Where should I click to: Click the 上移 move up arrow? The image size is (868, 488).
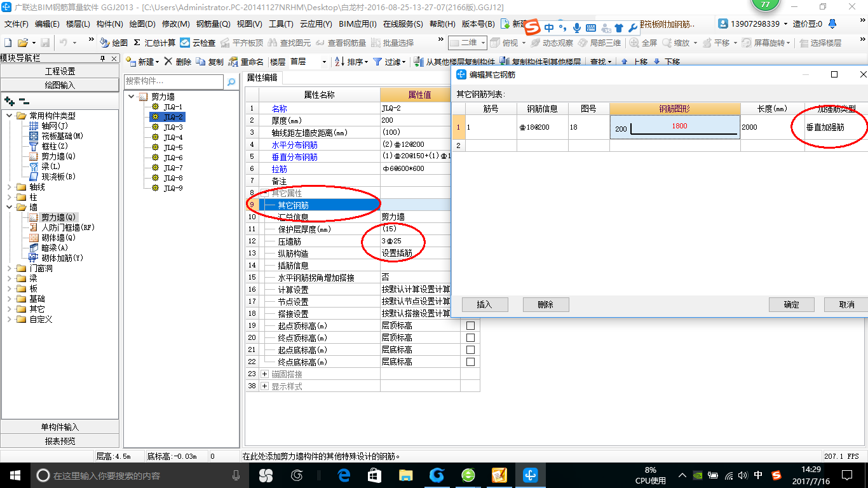(x=624, y=62)
